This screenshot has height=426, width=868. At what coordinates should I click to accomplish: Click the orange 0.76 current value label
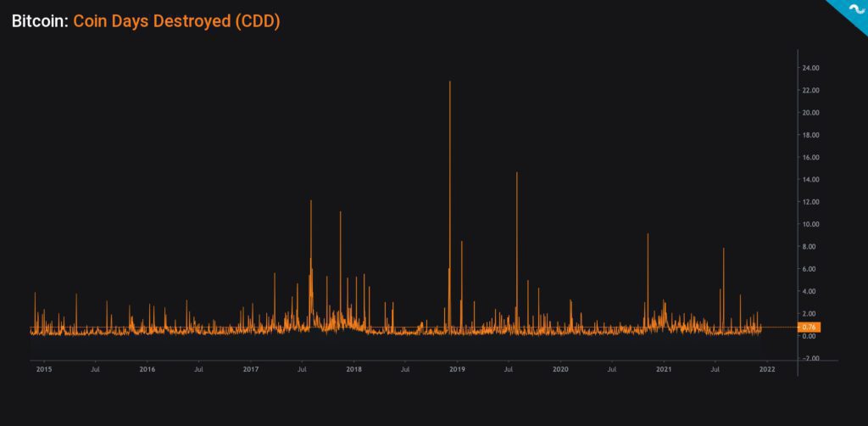[x=810, y=328]
